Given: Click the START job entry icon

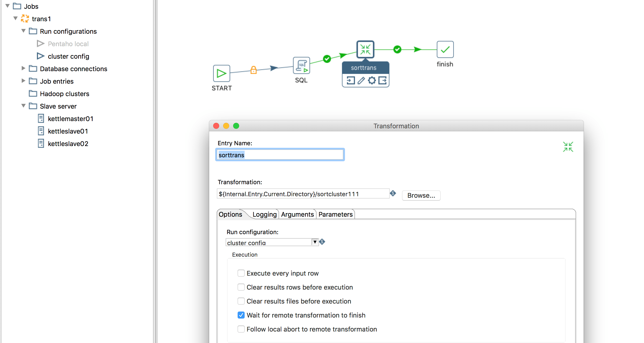Looking at the screenshot, I should click(221, 73).
